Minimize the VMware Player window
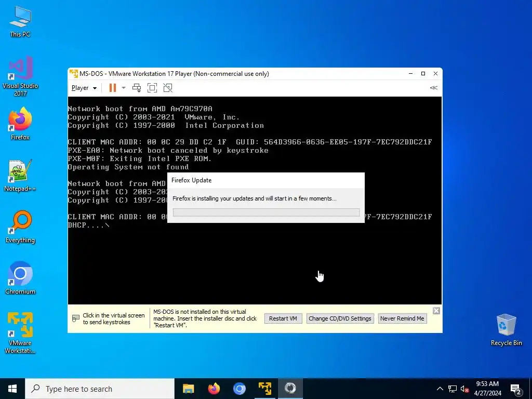 point(410,74)
